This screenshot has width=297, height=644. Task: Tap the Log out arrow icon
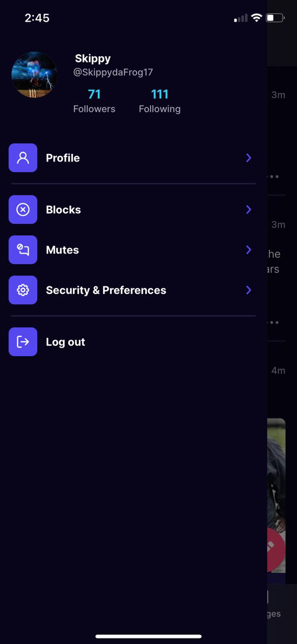click(x=23, y=342)
